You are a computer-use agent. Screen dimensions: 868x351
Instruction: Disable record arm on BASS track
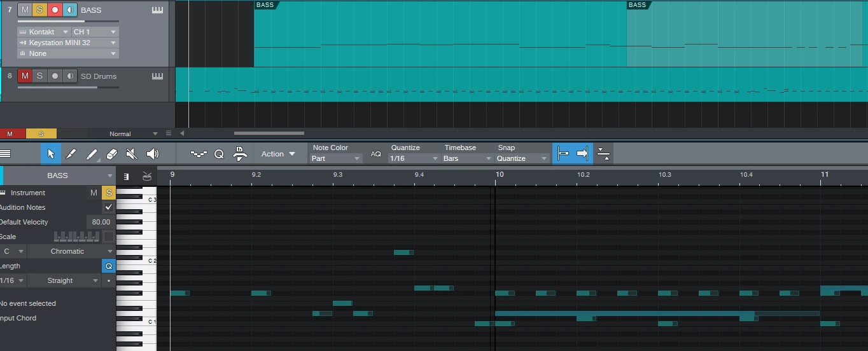click(x=55, y=10)
